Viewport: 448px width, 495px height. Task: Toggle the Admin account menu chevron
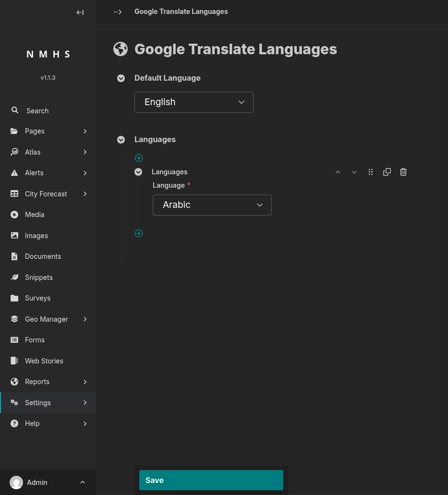click(x=83, y=482)
